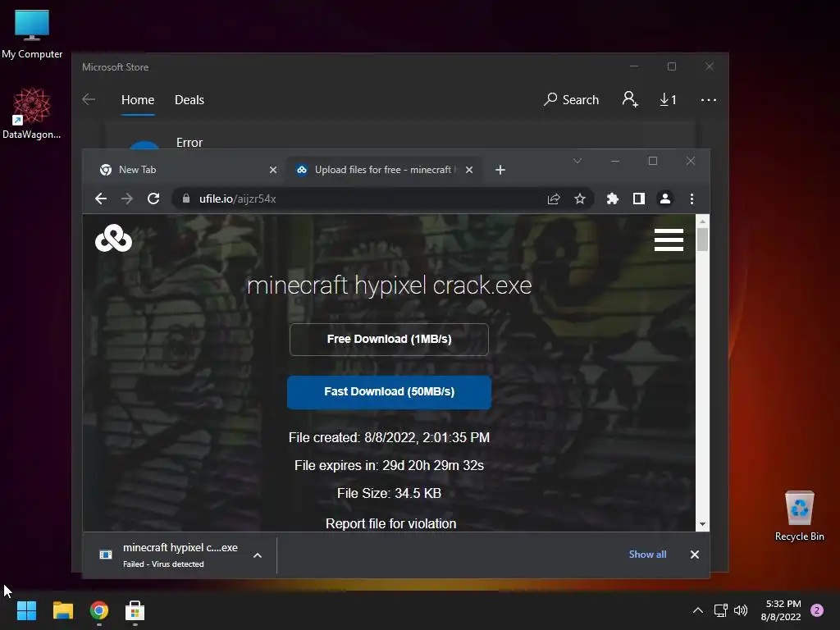The width and height of the screenshot is (840, 630).
Task: Open Chrome extensions puzzle icon
Action: click(x=612, y=199)
